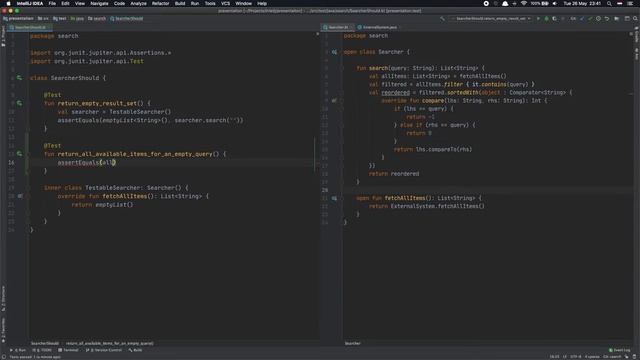This screenshot has width=640, height=360.
Task: Open the Terminal tool window
Action: pyautogui.click(x=69, y=350)
